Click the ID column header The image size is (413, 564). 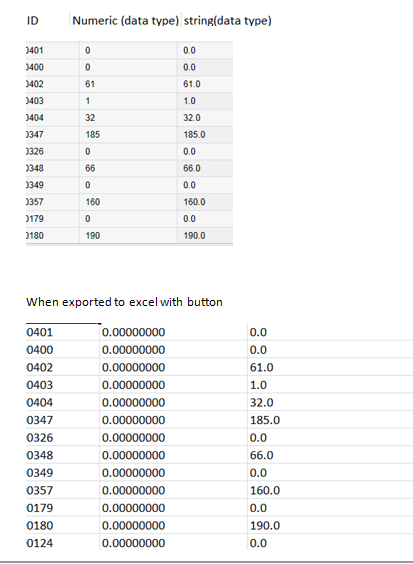pyautogui.click(x=32, y=21)
